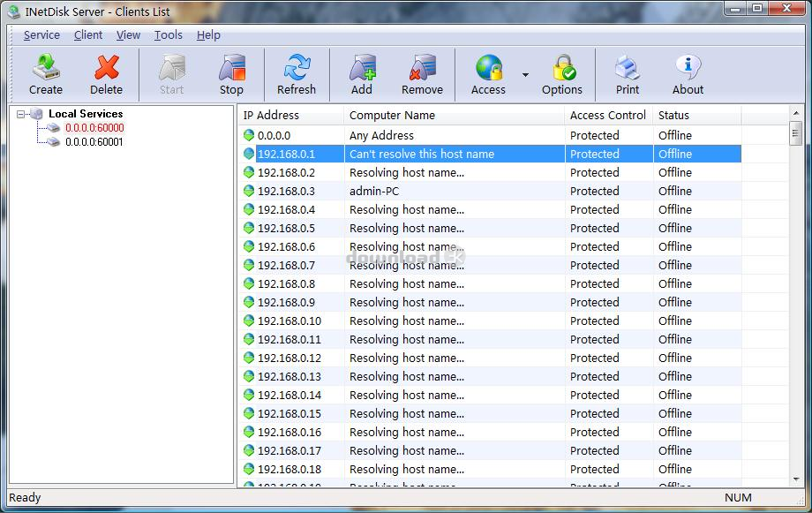Select the 0.0.0.0:60001 service in tree

click(94, 142)
